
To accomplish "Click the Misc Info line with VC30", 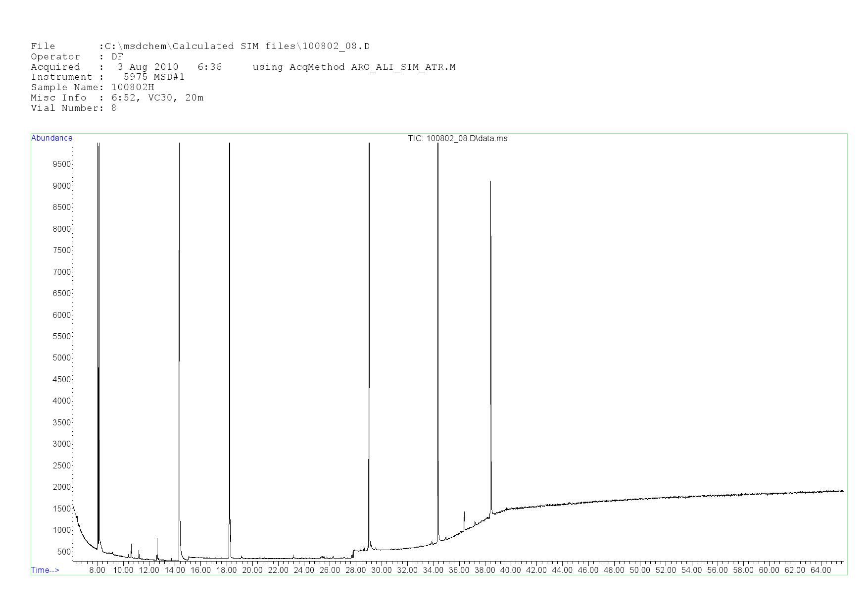I will [117, 98].
